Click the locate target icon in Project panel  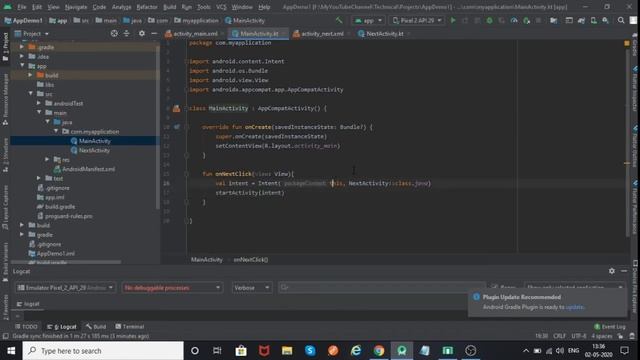pos(114,33)
